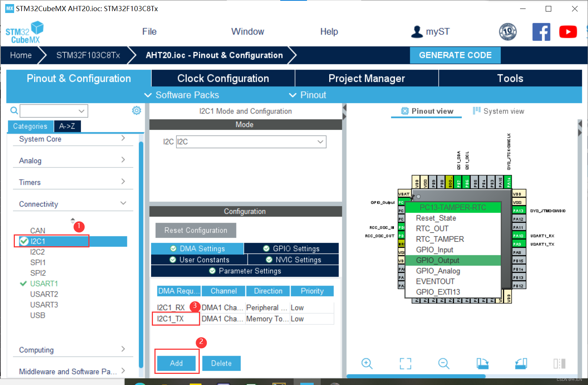The width and height of the screenshot is (588, 385).
Task: Click the split view icon in the pinout toolbar
Action: [x=559, y=363]
